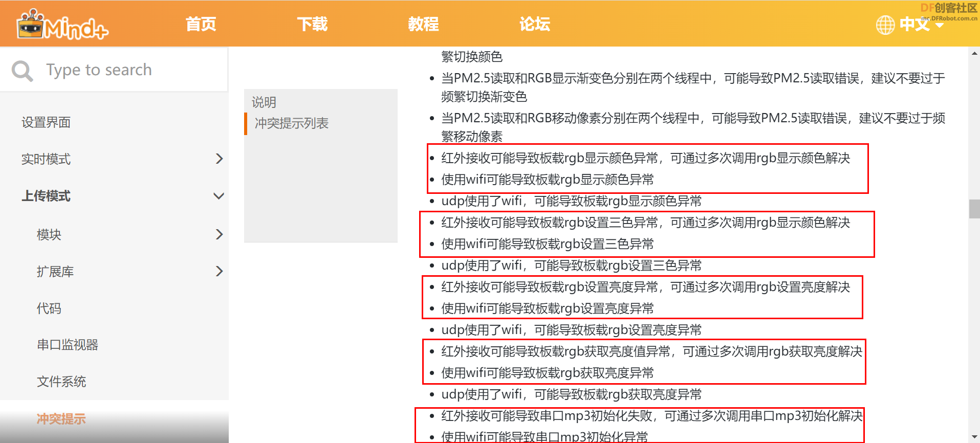Open the 首页 nav item
This screenshot has height=443, width=980.
tap(201, 24)
